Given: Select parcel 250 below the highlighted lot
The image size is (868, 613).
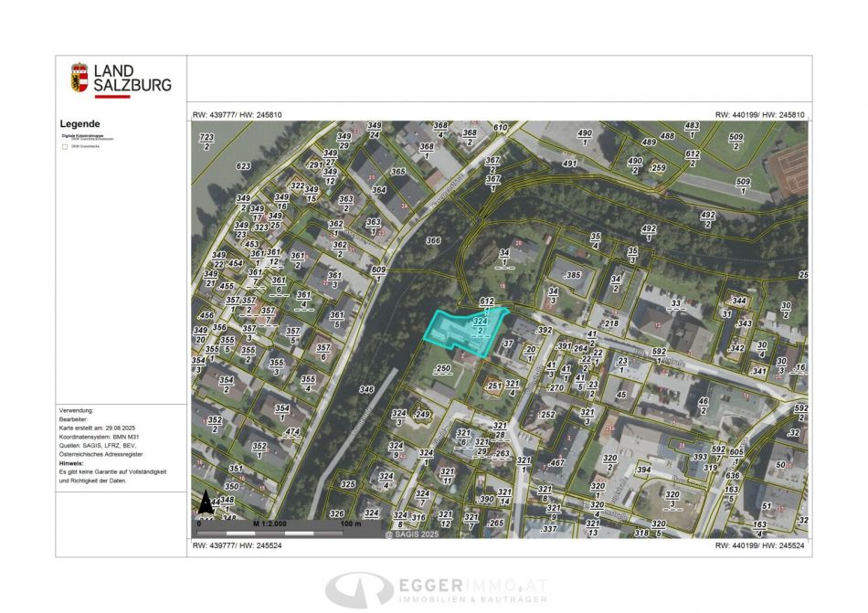Looking at the screenshot, I should [443, 369].
